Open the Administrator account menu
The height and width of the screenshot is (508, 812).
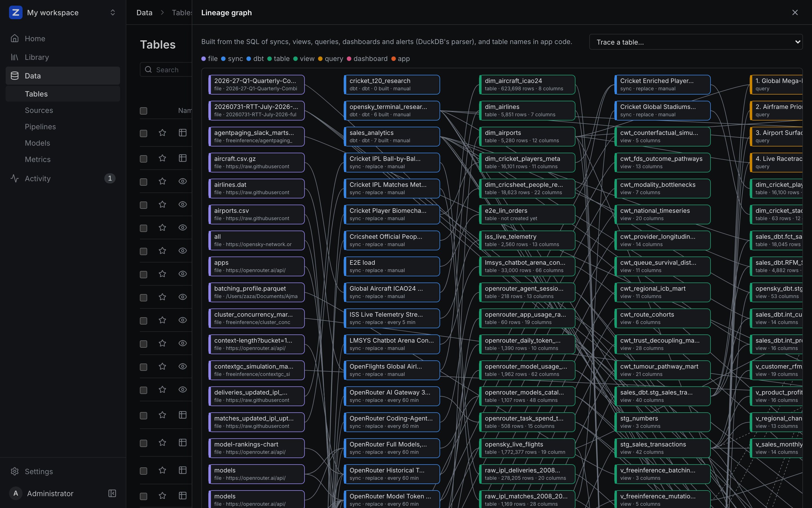50,493
